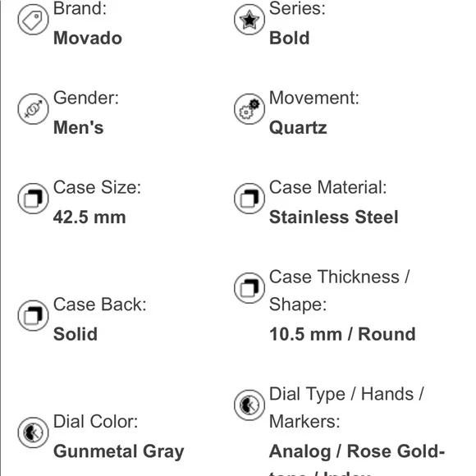
Task: Click the Case Material squares icon
Action: pos(249,199)
